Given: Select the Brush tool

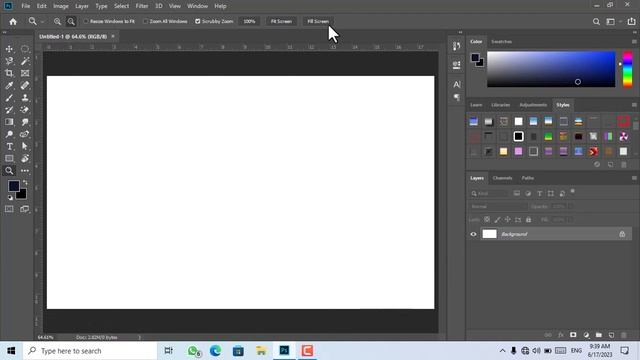Looking at the screenshot, I should click(9, 98).
